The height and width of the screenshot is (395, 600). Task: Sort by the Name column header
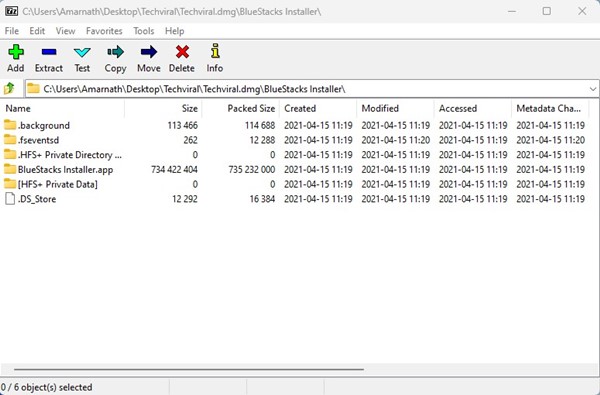pos(62,109)
